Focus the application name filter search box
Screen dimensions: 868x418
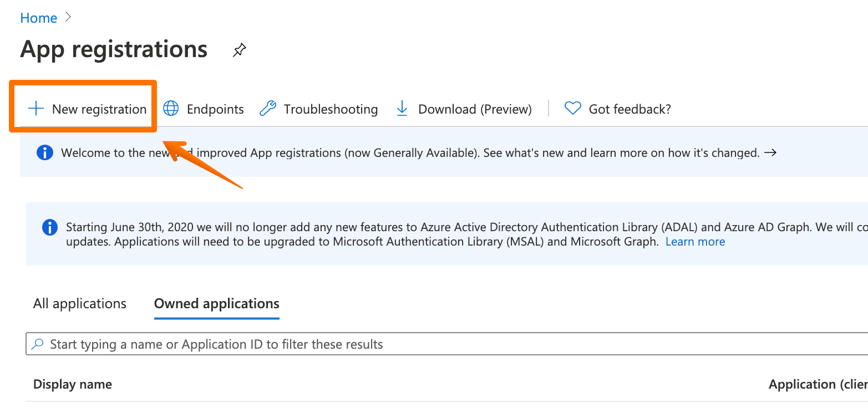(x=447, y=344)
